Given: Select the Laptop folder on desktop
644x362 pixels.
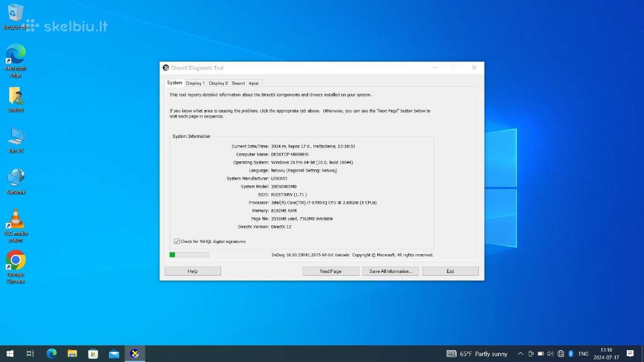Looking at the screenshot, I should point(16,99).
